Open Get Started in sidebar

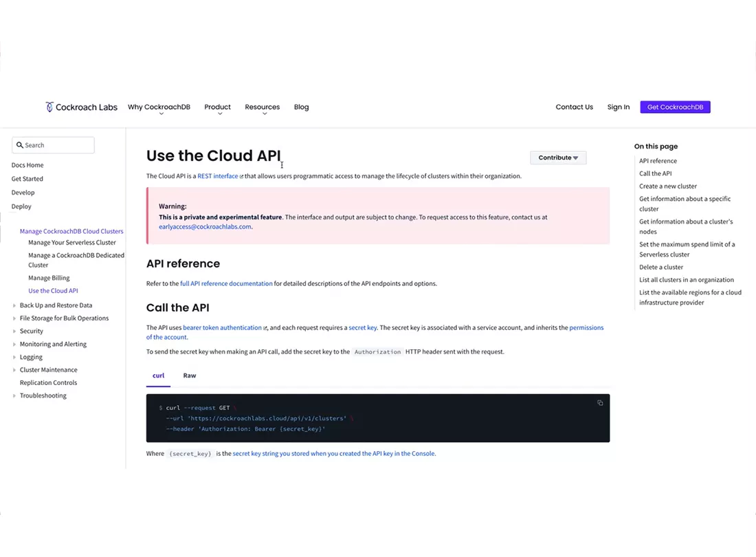[x=27, y=179]
